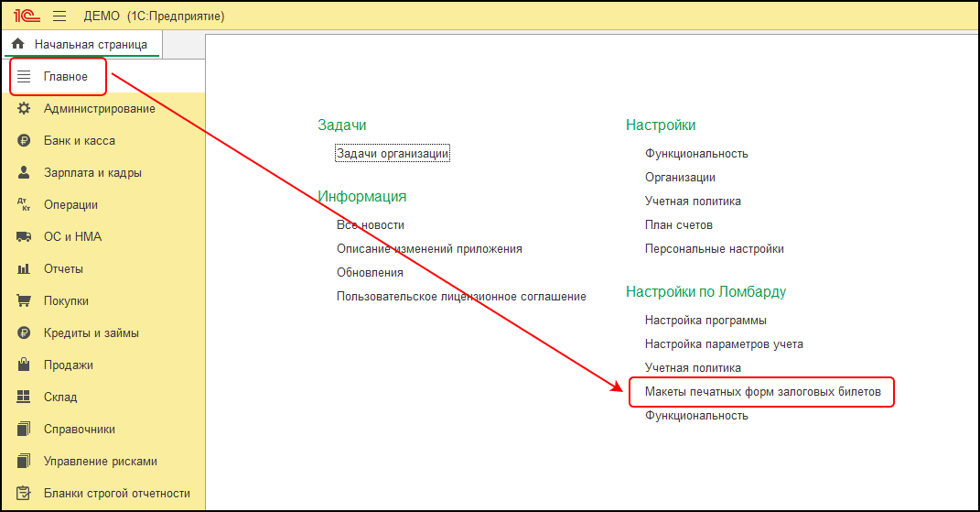Click the Банк и касса ruble icon
The image size is (980, 512).
pyautogui.click(x=24, y=140)
